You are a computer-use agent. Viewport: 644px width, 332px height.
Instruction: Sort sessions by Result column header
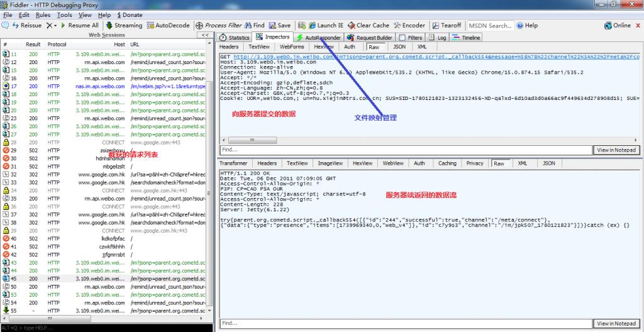(x=33, y=45)
